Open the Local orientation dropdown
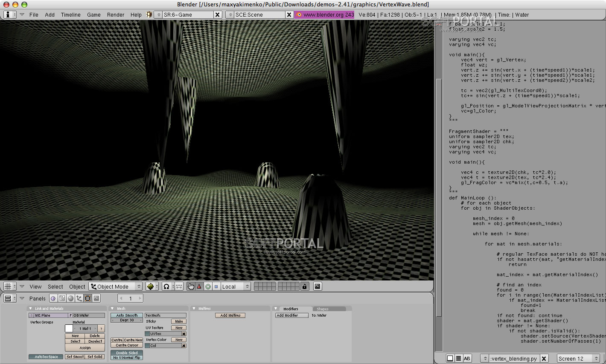 (236, 286)
